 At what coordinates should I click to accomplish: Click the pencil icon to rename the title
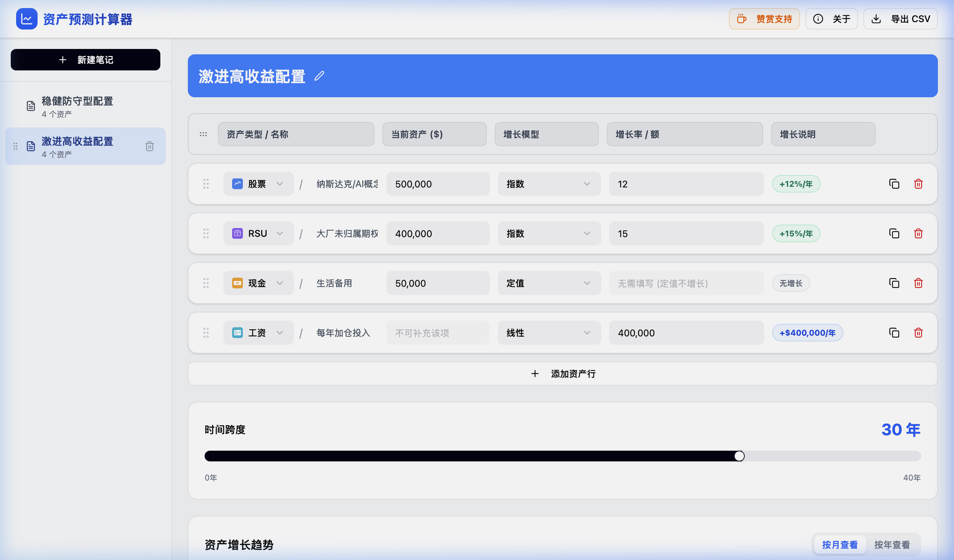pyautogui.click(x=319, y=76)
